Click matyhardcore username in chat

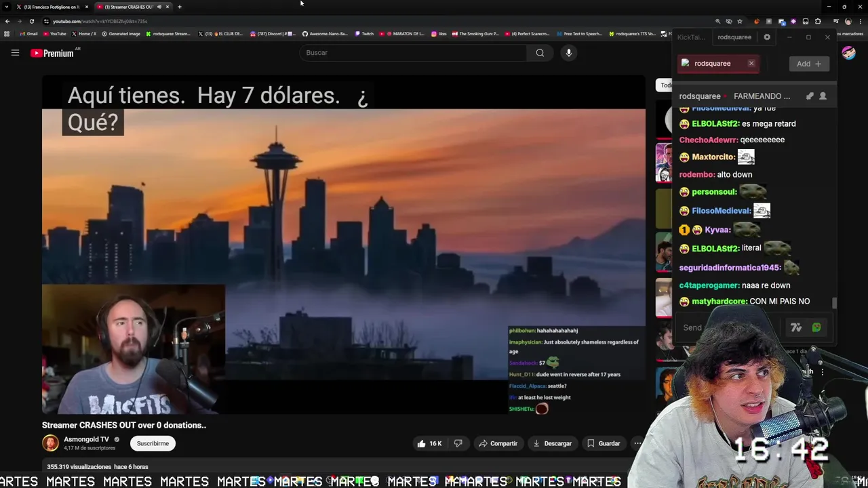719,302
